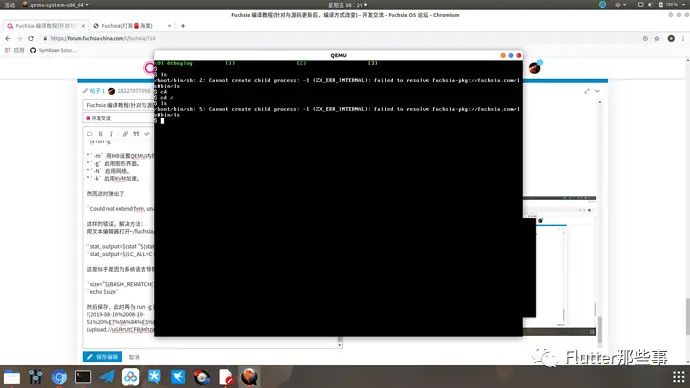
Task: Open forum user avatar at top right
Action: point(535,68)
